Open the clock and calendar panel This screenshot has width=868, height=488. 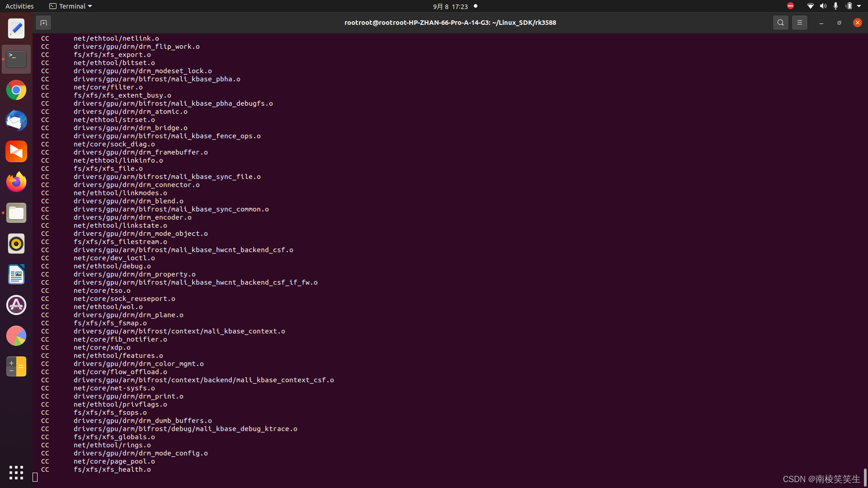pos(450,6)
